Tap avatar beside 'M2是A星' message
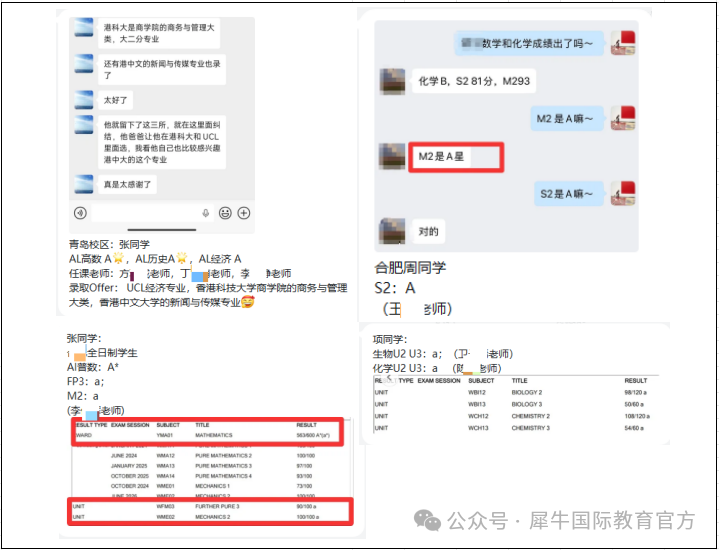This screenshot has height=550, width=719. pyautogui.click(x=393, y=156)
